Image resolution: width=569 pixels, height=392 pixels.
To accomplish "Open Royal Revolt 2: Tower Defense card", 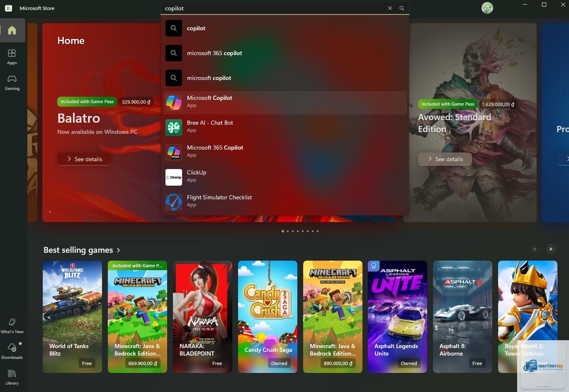I will pyautogui.click(x=528, y=317).
